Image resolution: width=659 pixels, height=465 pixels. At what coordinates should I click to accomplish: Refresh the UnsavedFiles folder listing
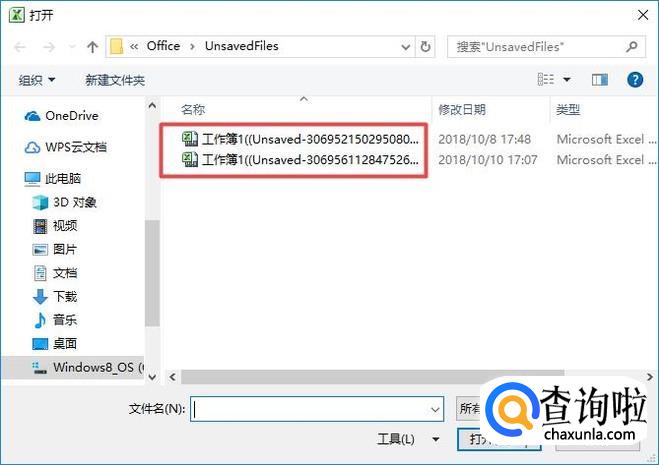(425, 47)
